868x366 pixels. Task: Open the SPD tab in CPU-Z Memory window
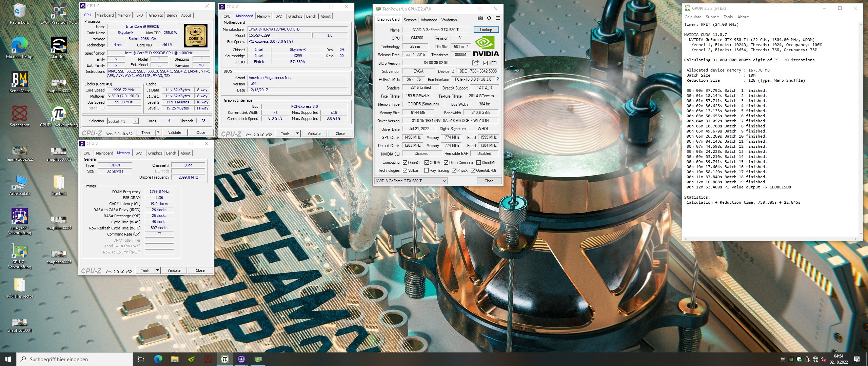139,153
